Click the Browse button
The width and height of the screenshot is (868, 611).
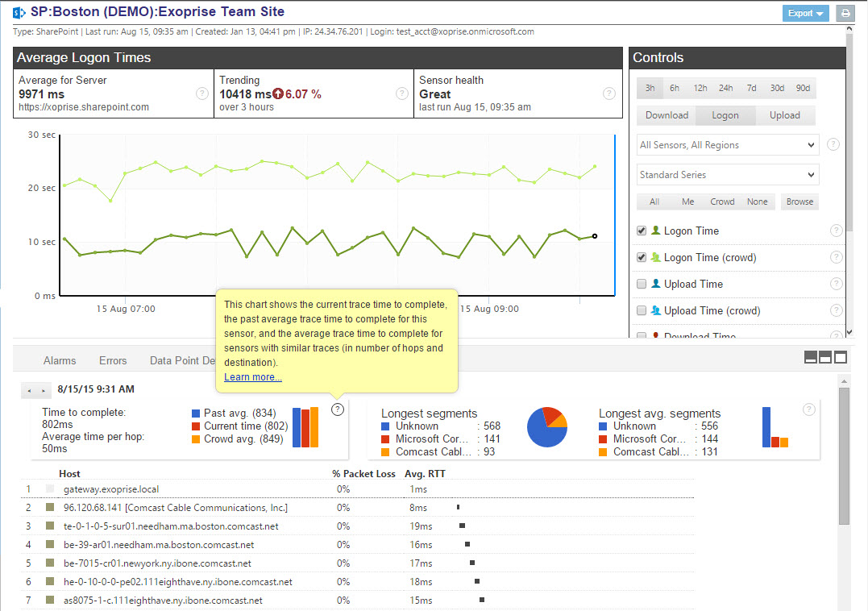(800, 202)
